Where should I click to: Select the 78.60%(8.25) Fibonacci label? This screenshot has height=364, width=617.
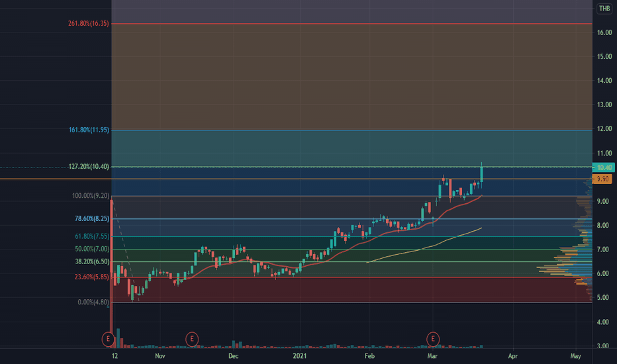point(92,218)
